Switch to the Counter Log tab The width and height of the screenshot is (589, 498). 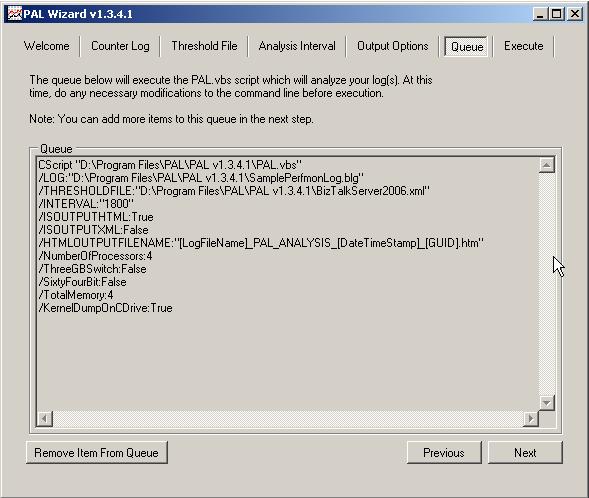pyautogui.click(x=120, y=46)
